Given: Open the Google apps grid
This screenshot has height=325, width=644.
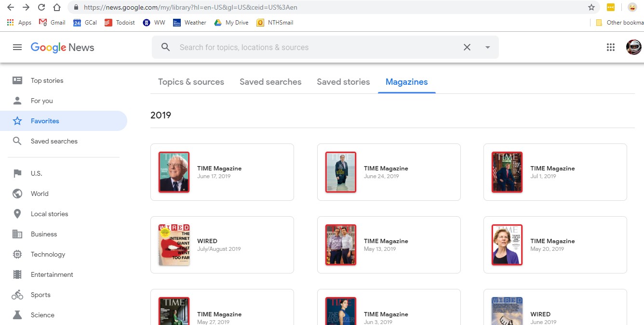Looking at the screenshot, I should tap(611, 47).
